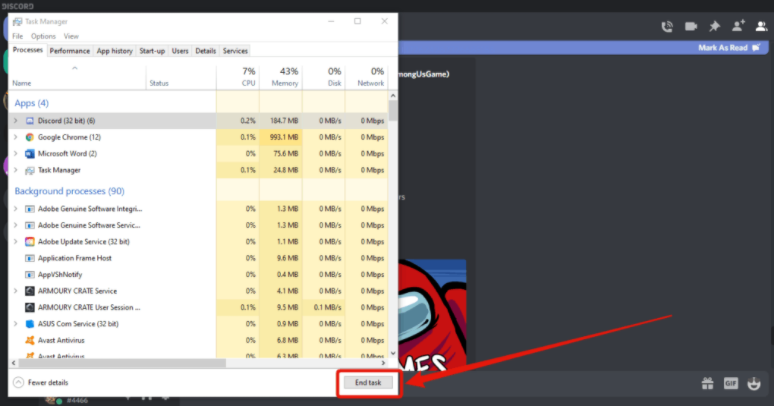Select AppVShNotify process row

[x=199, y=275]
